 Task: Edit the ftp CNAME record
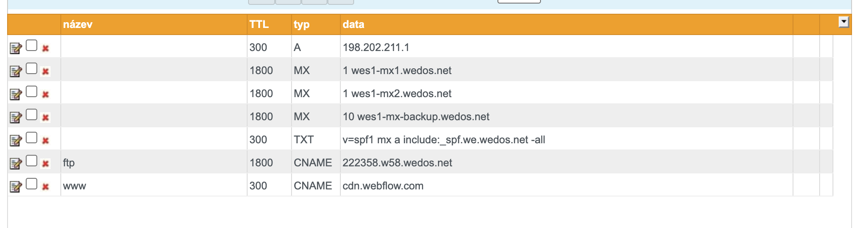(16, 164)
